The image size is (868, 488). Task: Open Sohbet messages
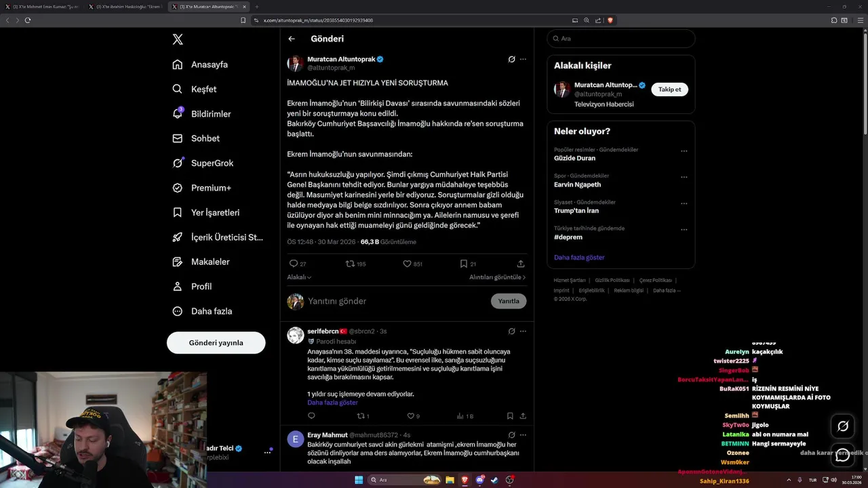pos(196,138)
